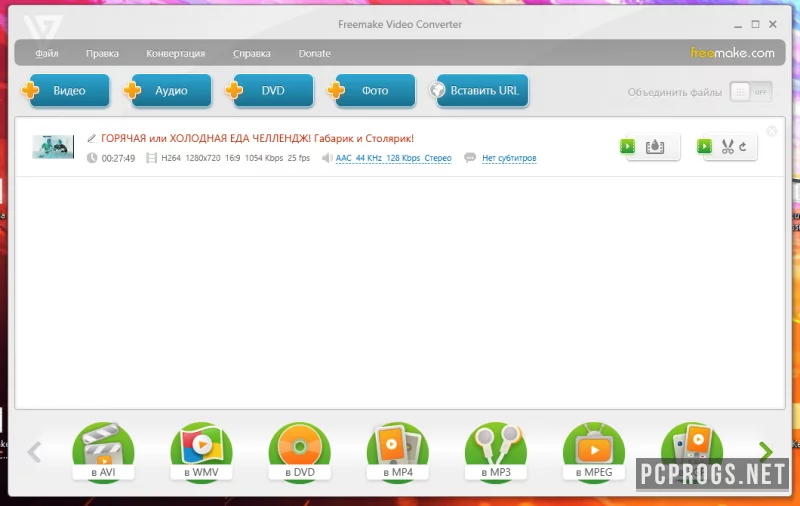The image size is (800, 506).
Task: Open the Справка menu
Action: pyautogui.click(x=252, y=54)
